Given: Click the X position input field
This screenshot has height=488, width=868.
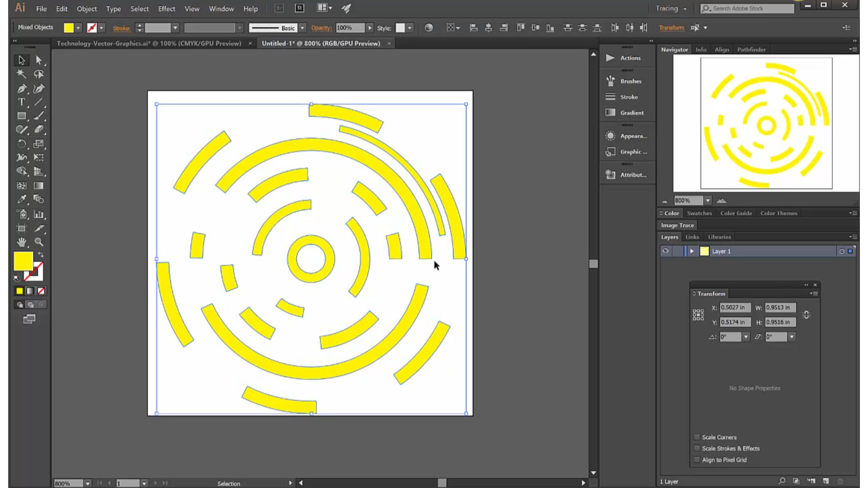Looking at the screenshot, I should click(735, 307).
